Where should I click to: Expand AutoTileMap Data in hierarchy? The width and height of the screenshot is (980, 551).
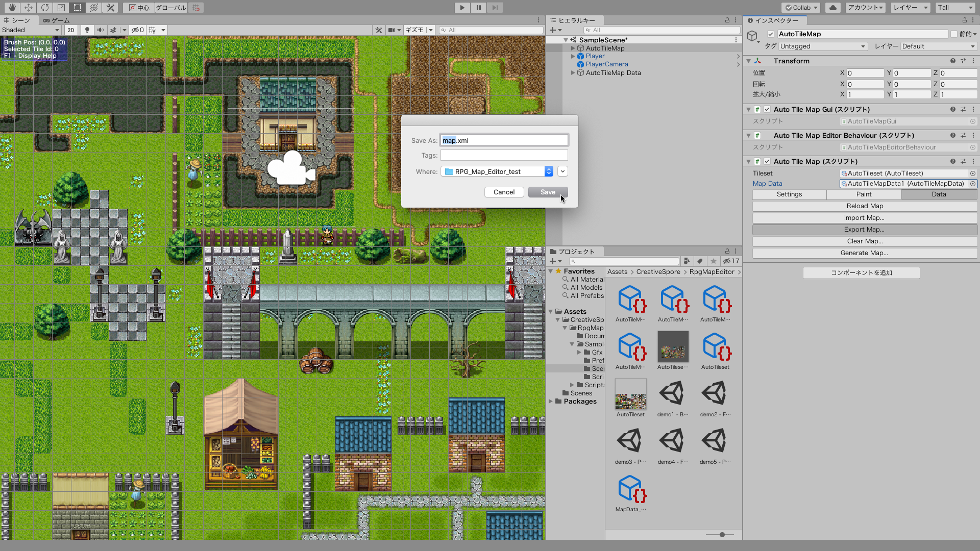[573, 73]
